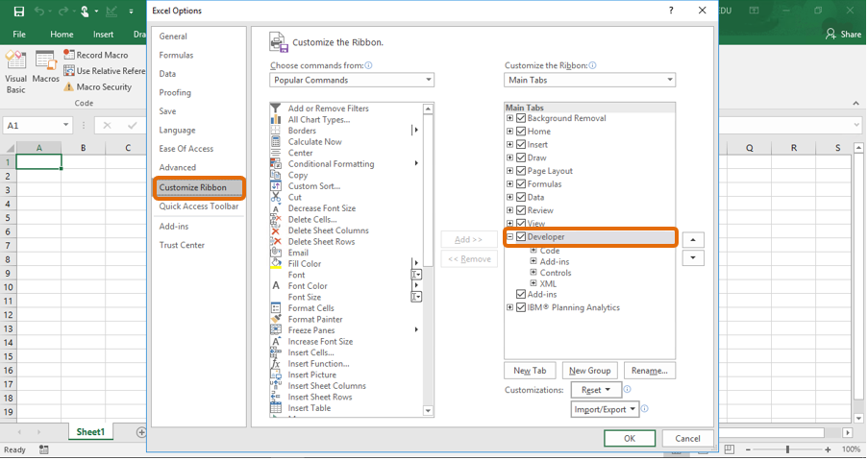The height and width of the screenshot is (460, 868).
Task: Click the Move Down arrow button
Action: tap(692, 258)
